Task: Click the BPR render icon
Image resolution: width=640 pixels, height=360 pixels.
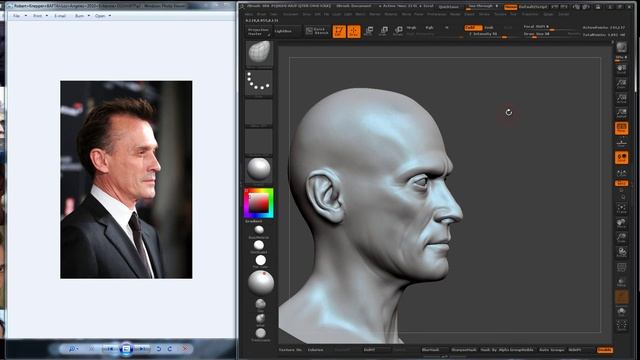Action: (621, 48)
